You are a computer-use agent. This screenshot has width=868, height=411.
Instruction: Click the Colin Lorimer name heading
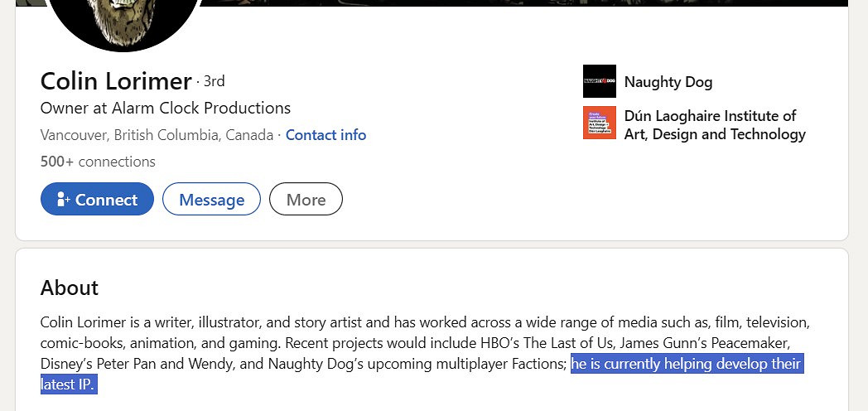pyautogui.click(x=116, y=81)
